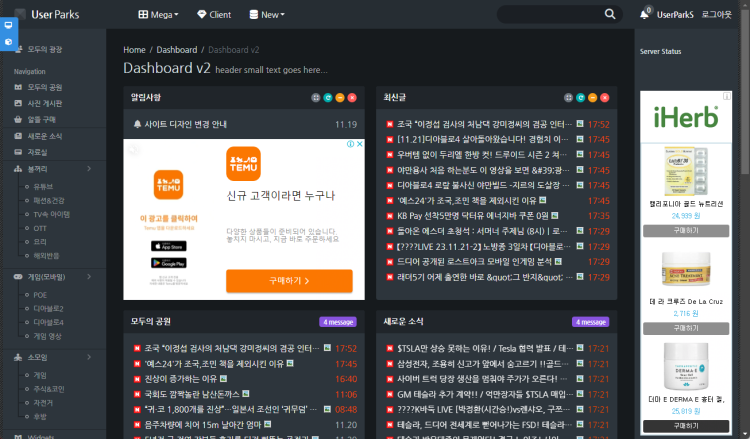Close the 알림사항 panel with red icon
This screenshot has width=750, height=439.
(x=352, y=98)
